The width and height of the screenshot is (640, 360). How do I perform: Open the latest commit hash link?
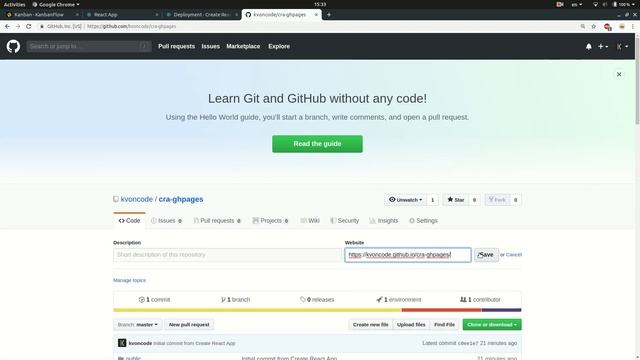coord(468,343)
